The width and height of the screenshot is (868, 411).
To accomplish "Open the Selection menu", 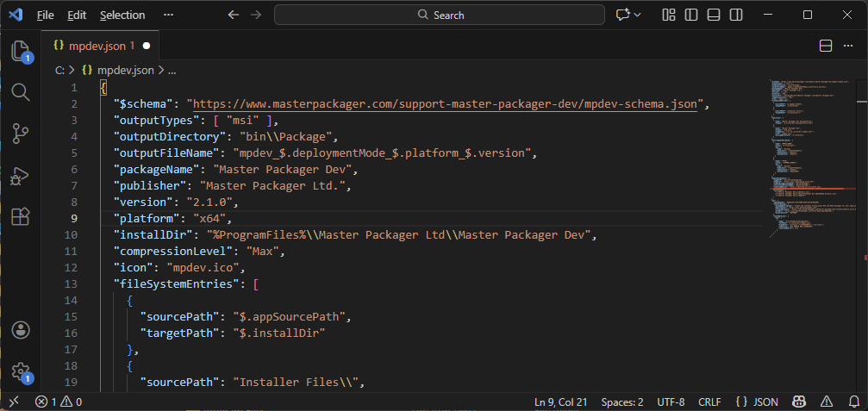I will [x=122, y=15].
